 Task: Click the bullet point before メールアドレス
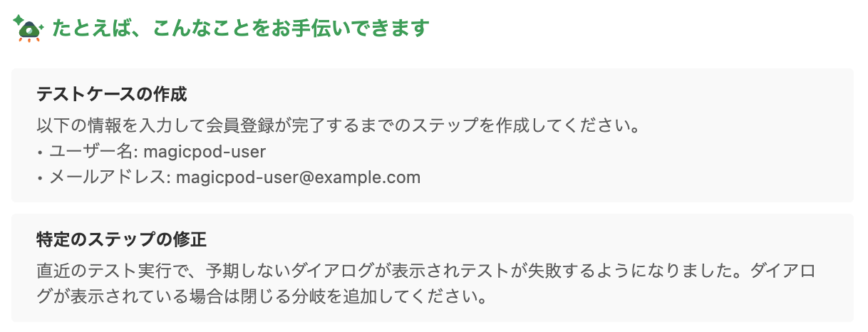click(41, 177)
